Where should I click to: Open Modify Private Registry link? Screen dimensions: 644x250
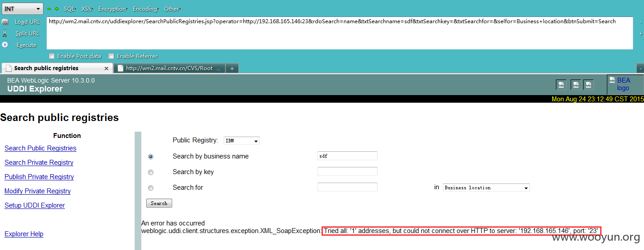click(38, 191)
